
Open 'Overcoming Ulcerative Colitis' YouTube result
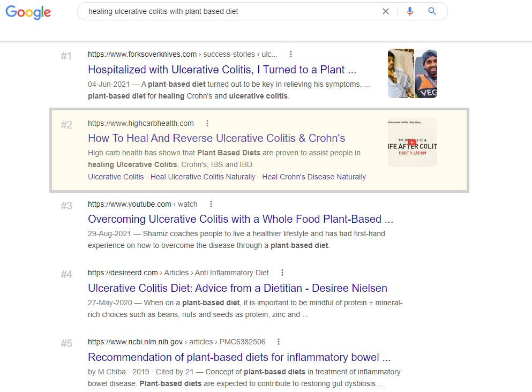click(x=241, y=219)
